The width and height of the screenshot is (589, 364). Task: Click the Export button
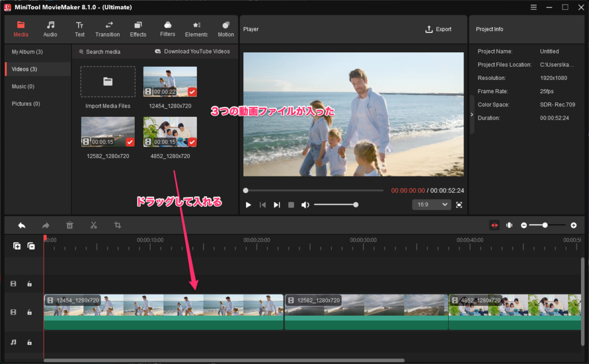(x=438, y=29)
